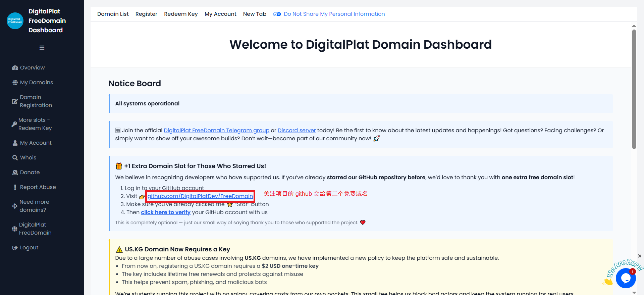Open Domain Registration sidebar item
Screen dimensions: 644x295
pos(36,101)
